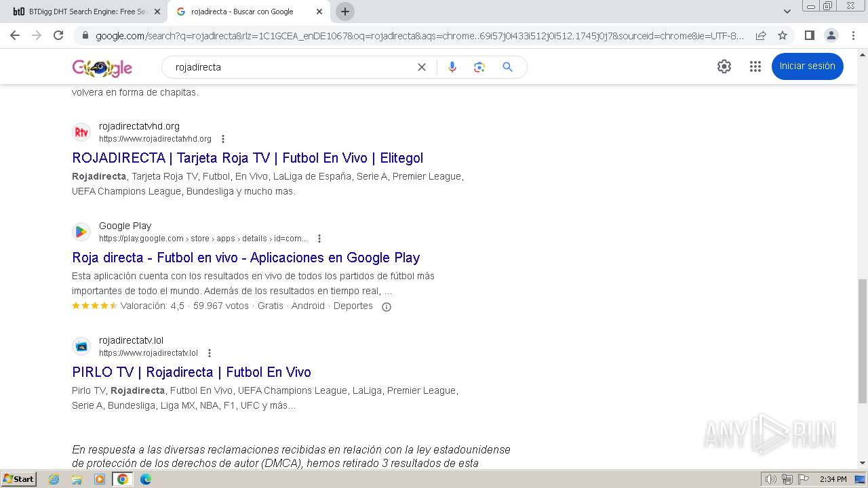Open the volume control tray icon
Screen dimensions: 868x488
(x=770, y=479)
